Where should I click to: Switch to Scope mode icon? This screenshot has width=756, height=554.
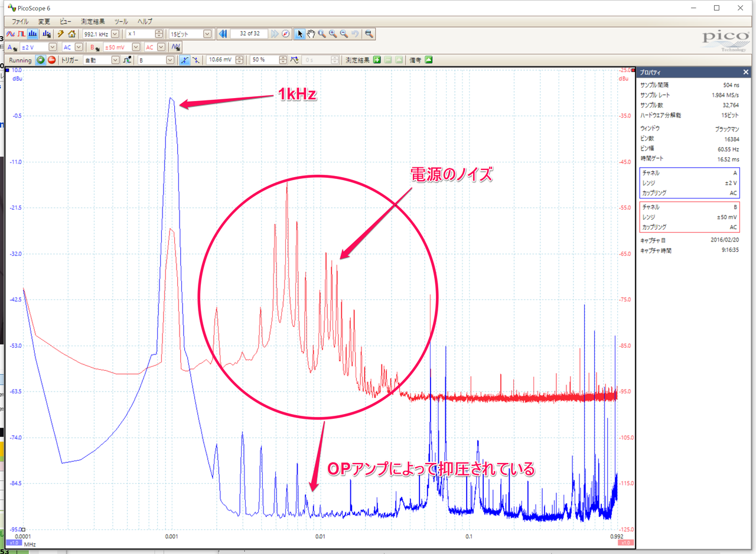tap(10, 34)
